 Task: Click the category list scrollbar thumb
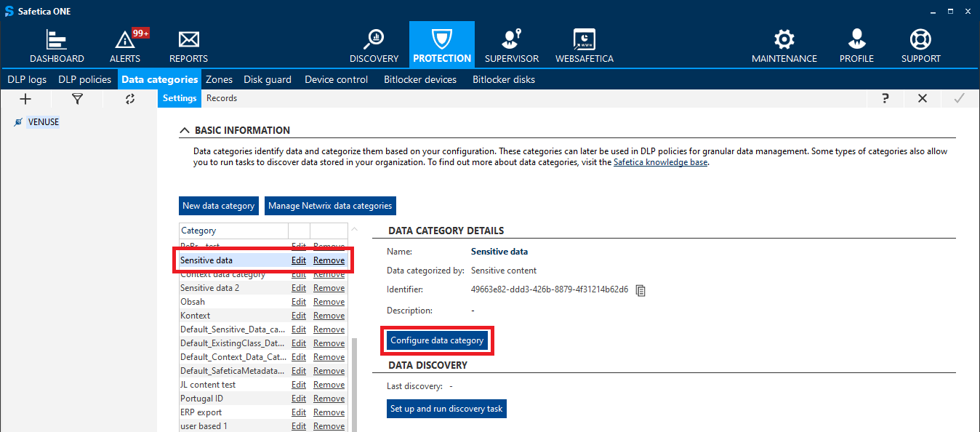click(355, 385)
